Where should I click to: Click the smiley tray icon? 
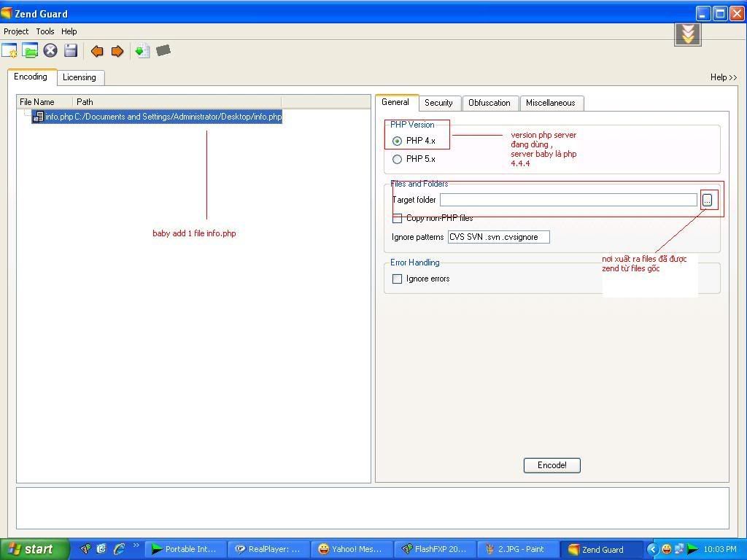click(666, 549)
